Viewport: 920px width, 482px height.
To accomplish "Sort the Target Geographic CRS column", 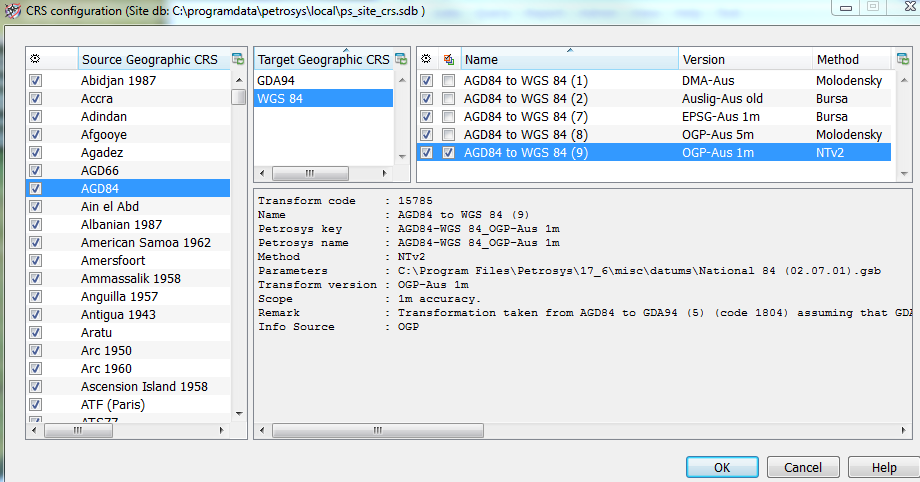I will coord(322,60).
